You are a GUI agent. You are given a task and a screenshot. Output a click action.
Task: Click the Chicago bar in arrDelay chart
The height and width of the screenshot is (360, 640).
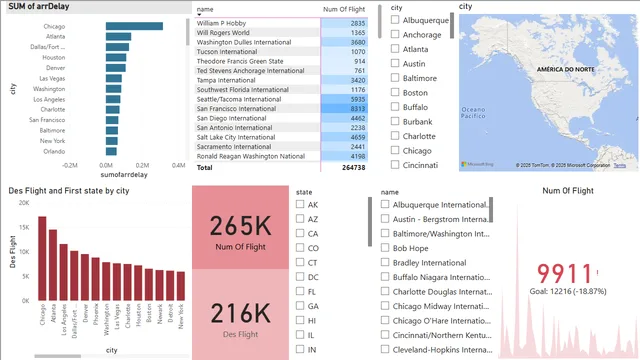click(x=134, y=26)
